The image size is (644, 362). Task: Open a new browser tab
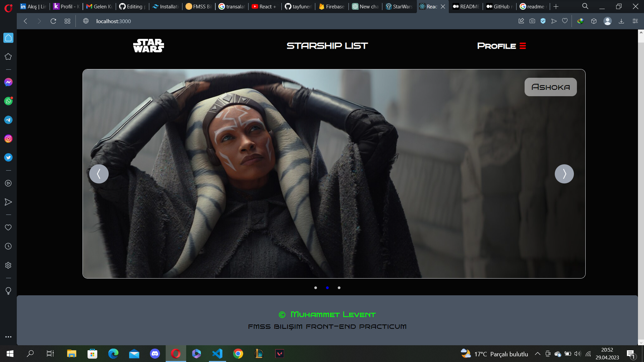pos(556,6)
